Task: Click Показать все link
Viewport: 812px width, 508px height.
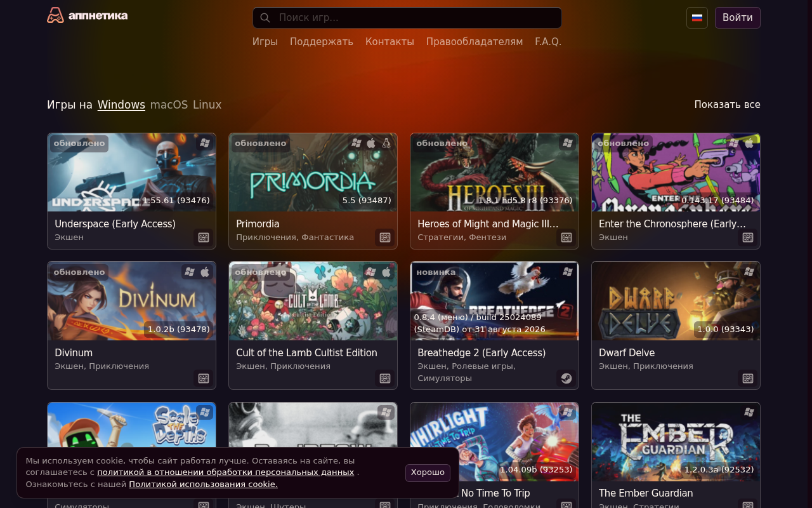Action: 727,105
